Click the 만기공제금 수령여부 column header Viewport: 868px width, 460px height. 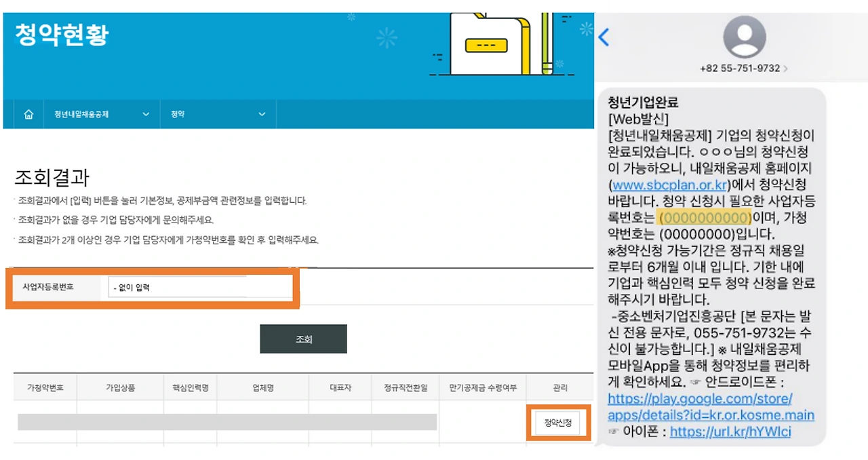(481, 387)
